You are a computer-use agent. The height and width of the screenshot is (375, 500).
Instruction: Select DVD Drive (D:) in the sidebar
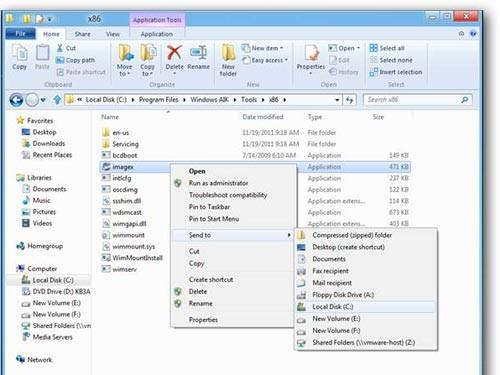click(x=56, y=291)
